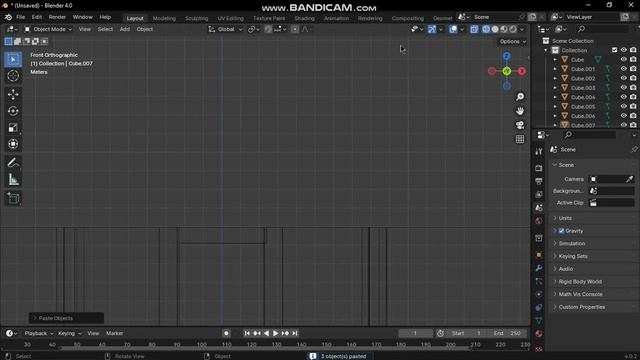The height and width of the screenshot is (360, 640).
Task: Select the Annotate tool
Action: 13,163
